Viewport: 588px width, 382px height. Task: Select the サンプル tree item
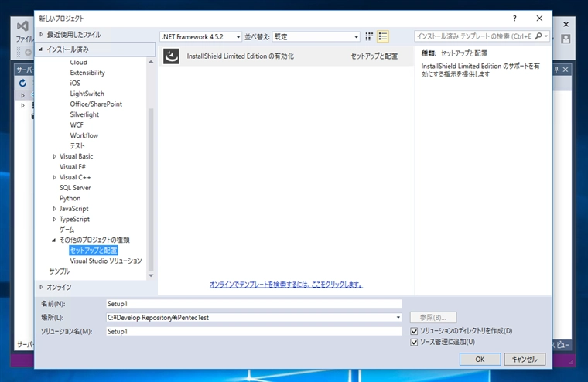click(60, 271)
